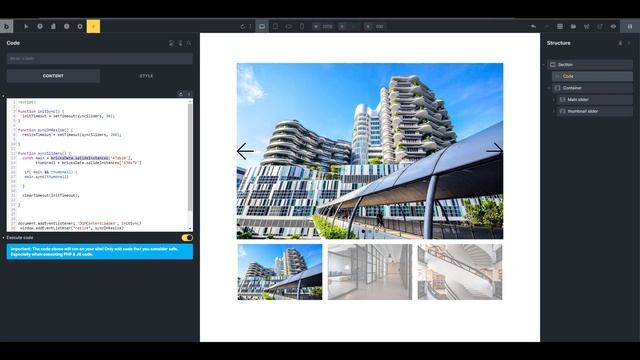This screenshot has width=640, height=360.
Task: Select the pointer arrow tool in toolbar
Action: [x=27, y=27]
